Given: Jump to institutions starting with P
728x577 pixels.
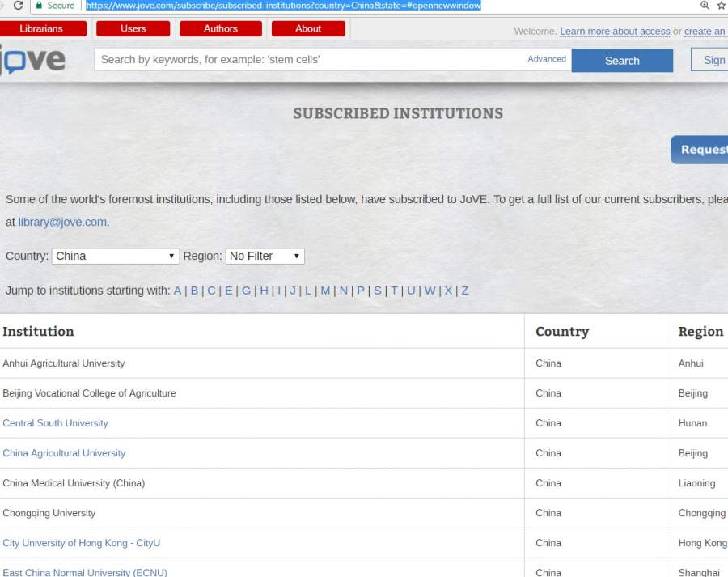Looking at the screenshot, I should coord(360,291).
